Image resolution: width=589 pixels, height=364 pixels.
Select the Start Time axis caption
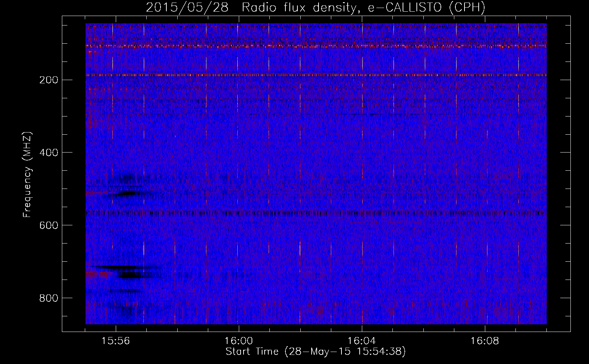point(315,352)
